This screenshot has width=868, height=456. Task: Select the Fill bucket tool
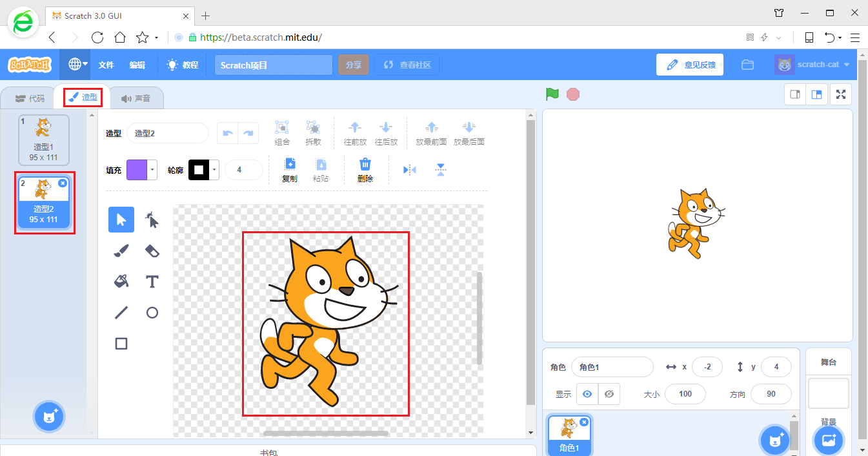tap(121, 282)
